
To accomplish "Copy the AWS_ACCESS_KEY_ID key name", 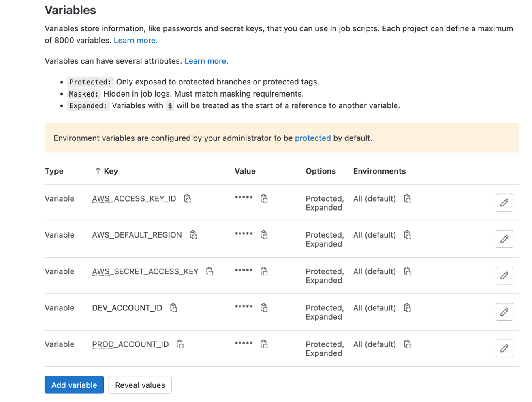I will (187, 198).
